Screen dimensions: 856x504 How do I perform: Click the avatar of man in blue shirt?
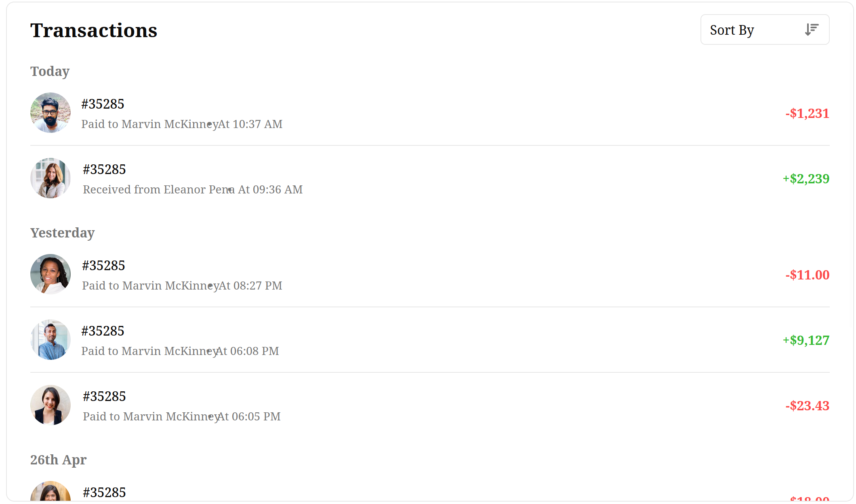point(50,340)
